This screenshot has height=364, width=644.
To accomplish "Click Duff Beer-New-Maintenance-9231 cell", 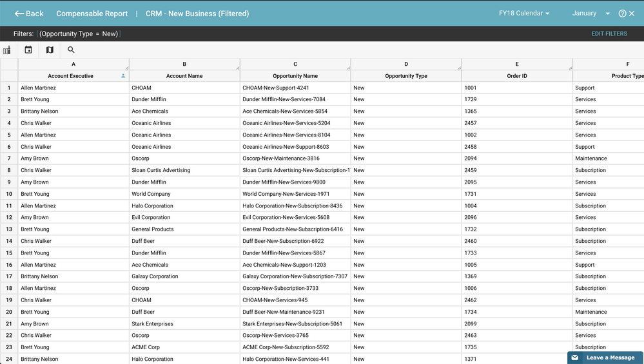I will tap(295, 312).
